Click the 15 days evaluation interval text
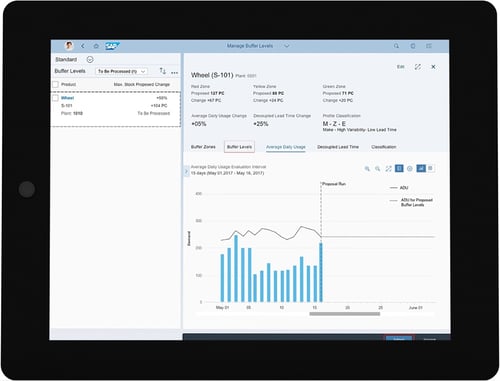Viewport: 500px width, 381px height. (x=227, y=173)
